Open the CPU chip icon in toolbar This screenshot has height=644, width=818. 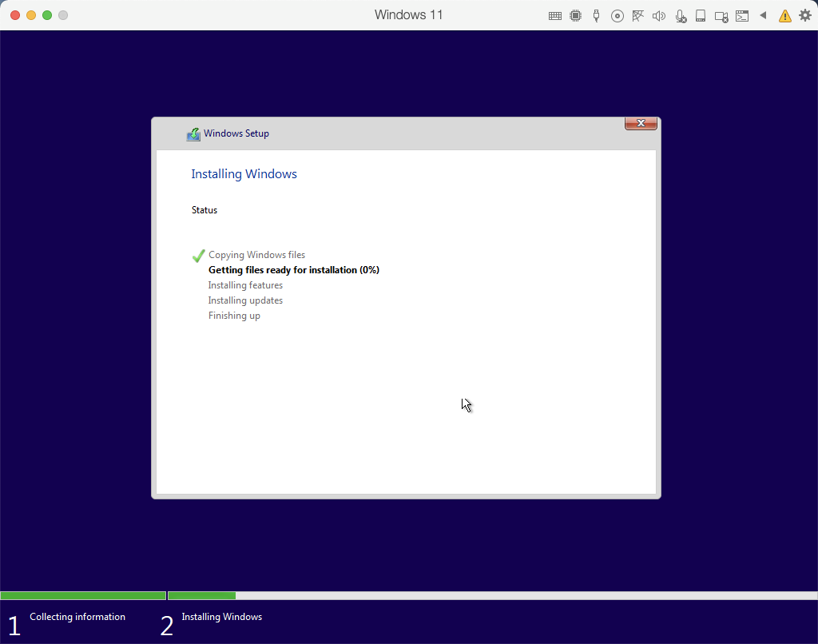tap(575, 16)
